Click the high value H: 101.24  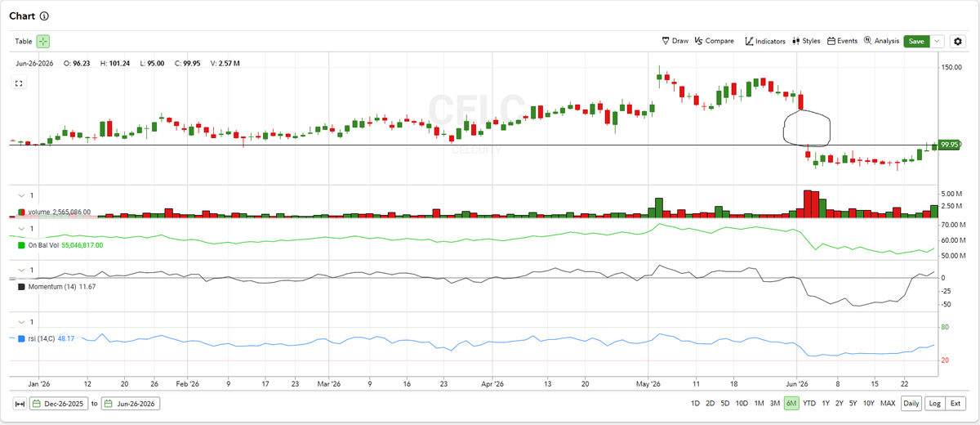click(115, 63)
